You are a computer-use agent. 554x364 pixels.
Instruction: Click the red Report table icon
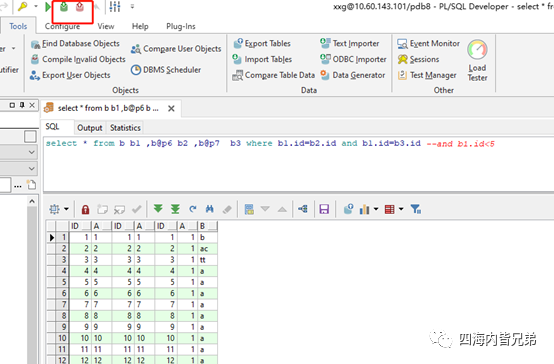click(x=389, y=209)
